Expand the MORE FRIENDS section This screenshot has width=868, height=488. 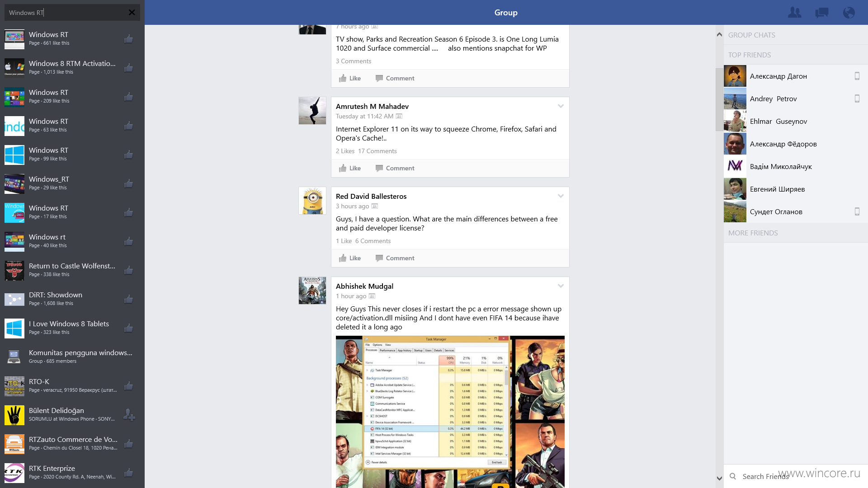point(796,233)
